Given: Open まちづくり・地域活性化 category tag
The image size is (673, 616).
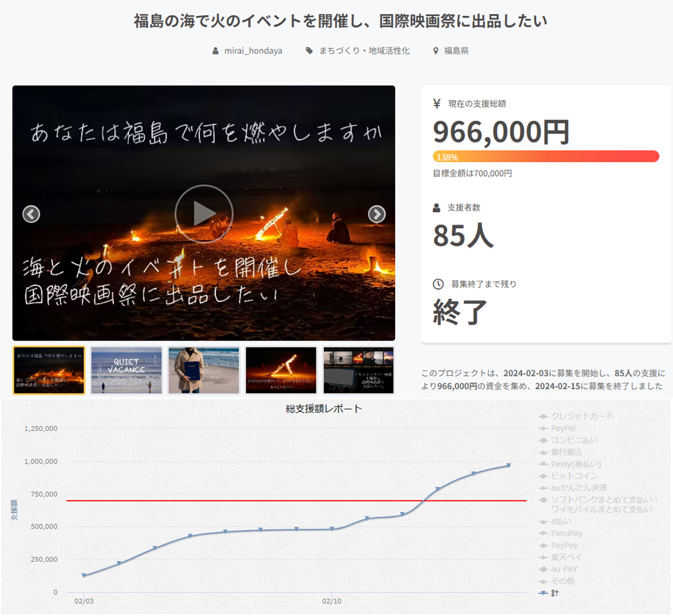Looking at the screenshot, I should pyautogui.click(x=364, y=51).
